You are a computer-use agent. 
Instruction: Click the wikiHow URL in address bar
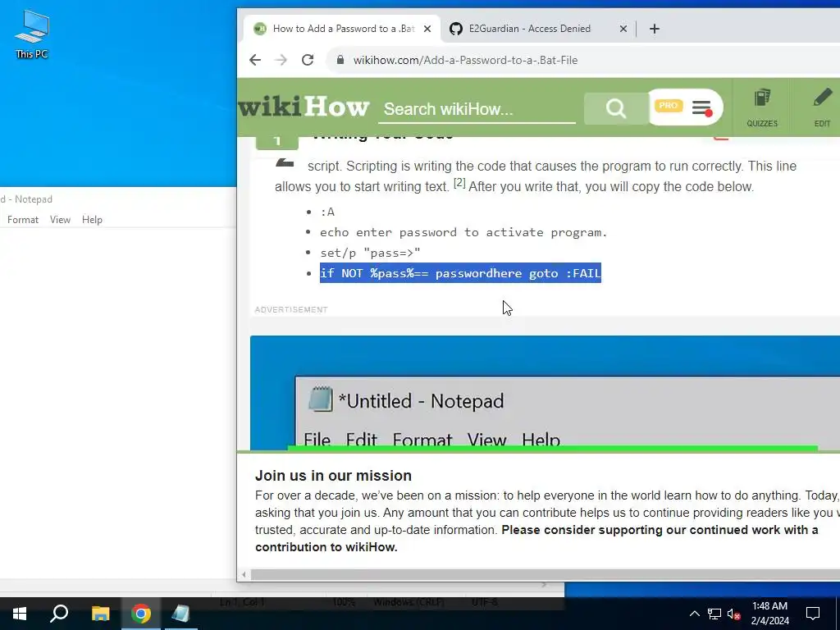[x=465, y=60]
